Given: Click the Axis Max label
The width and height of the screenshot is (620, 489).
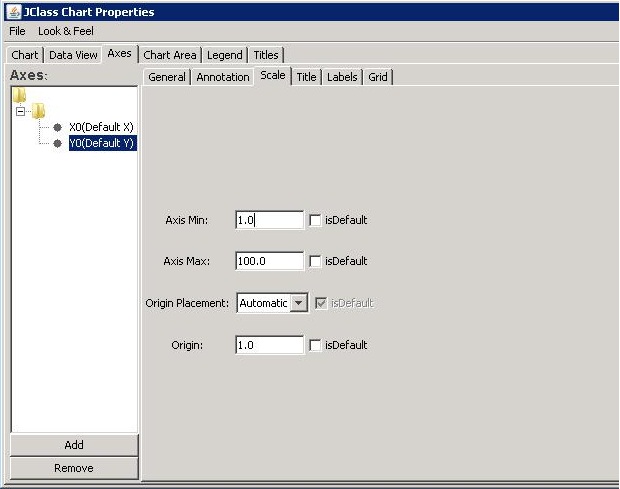Looking at the screenshot, I should pyautogui.click(x=187, y=261).
